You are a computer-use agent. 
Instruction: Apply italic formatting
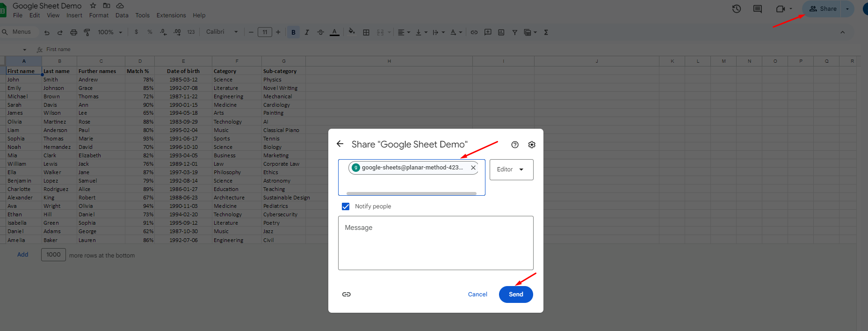click(x=307, y=32)
